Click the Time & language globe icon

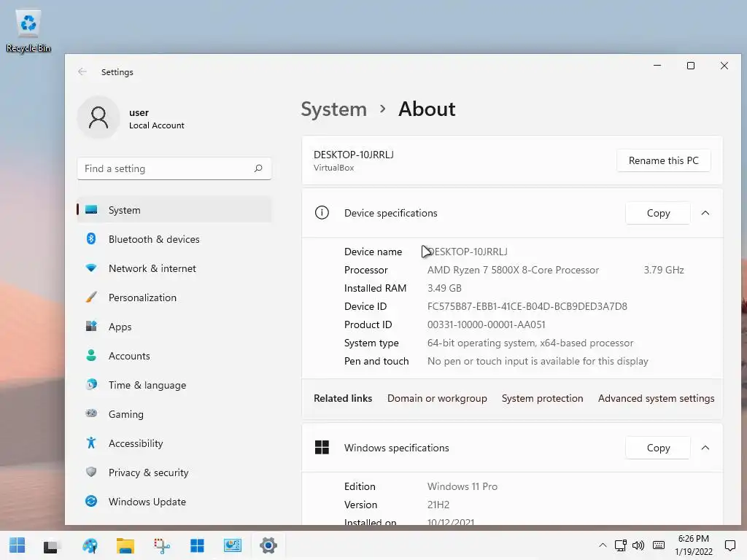[x=91, y=385]
